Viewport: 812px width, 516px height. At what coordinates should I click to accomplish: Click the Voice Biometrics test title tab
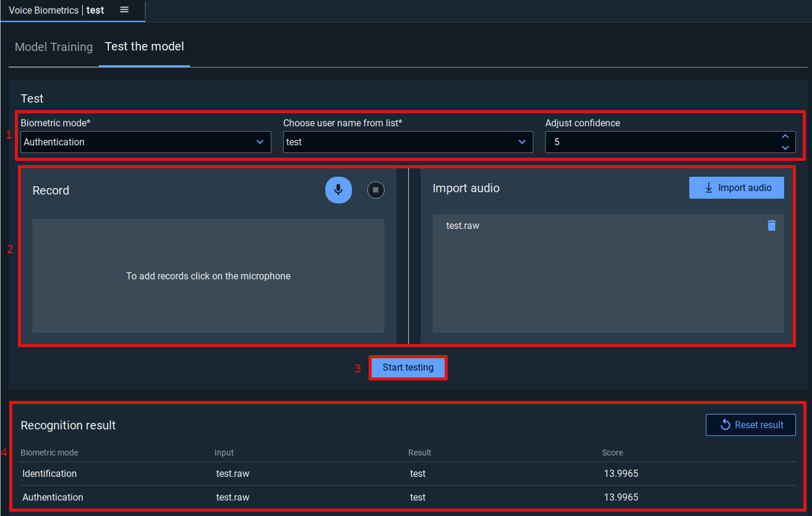pyautogui.click(x=56, y=11)
